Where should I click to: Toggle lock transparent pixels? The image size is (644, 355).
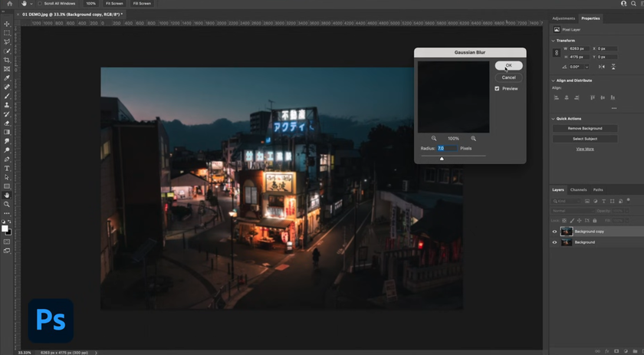click(x=564, y=221)
